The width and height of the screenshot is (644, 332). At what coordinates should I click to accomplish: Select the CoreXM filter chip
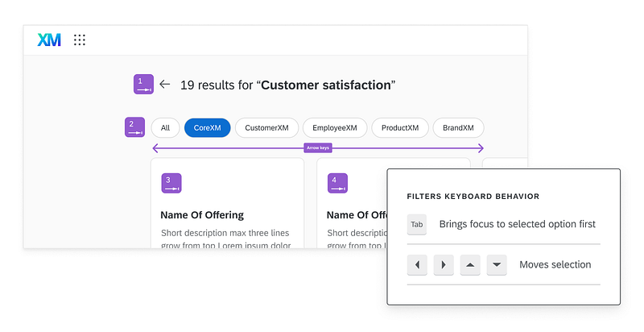click(x=207, y=127)
